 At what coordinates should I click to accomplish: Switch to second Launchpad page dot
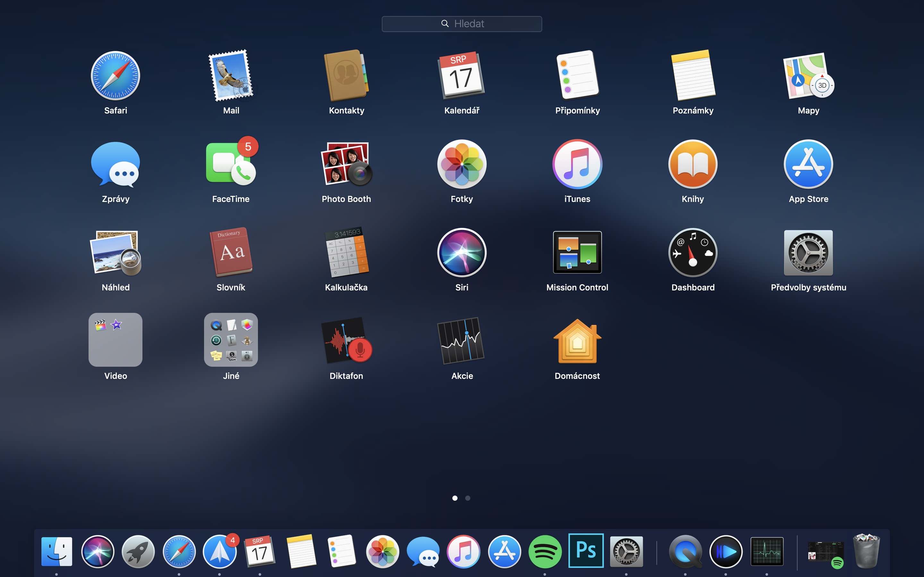click(x=468, y=498)
